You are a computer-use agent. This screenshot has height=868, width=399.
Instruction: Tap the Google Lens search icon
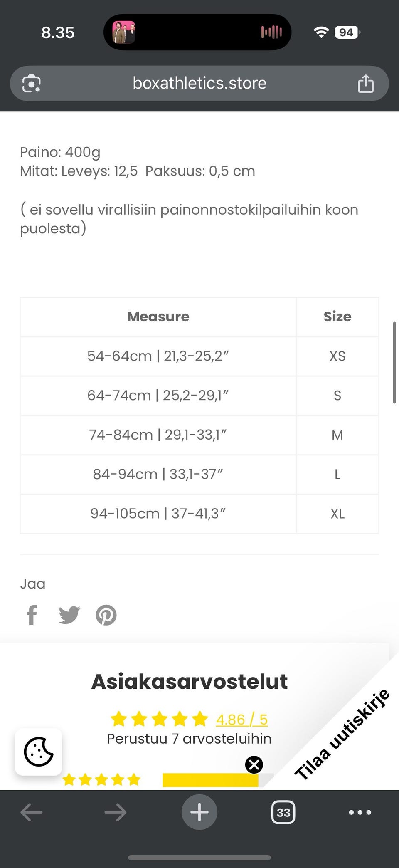(32, 84)
